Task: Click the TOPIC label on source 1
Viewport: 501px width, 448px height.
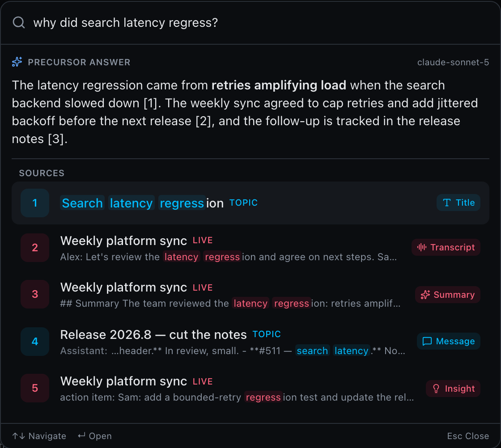Action: coord(243,203)
